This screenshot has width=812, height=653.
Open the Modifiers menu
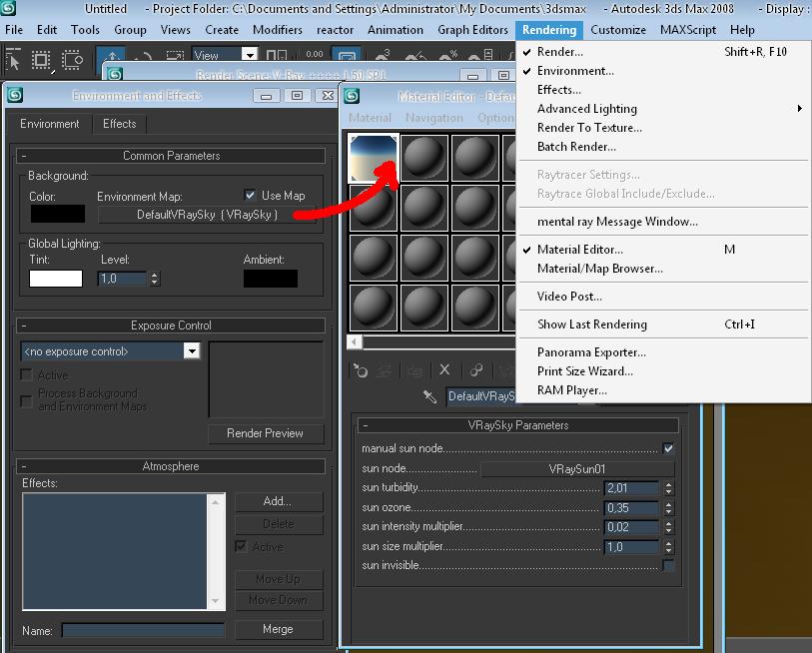[277, 30]
